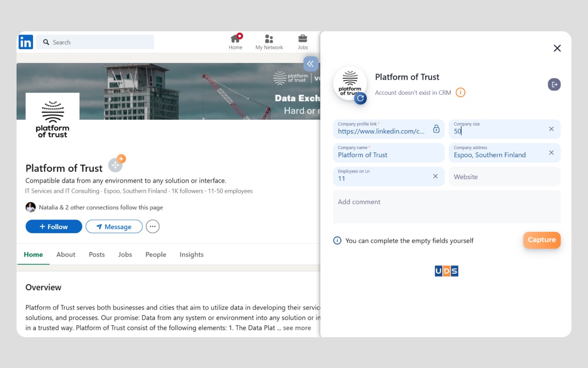The image size is (588, 368).
Task: Clear the Company size field
Action: tap(551, 129)
